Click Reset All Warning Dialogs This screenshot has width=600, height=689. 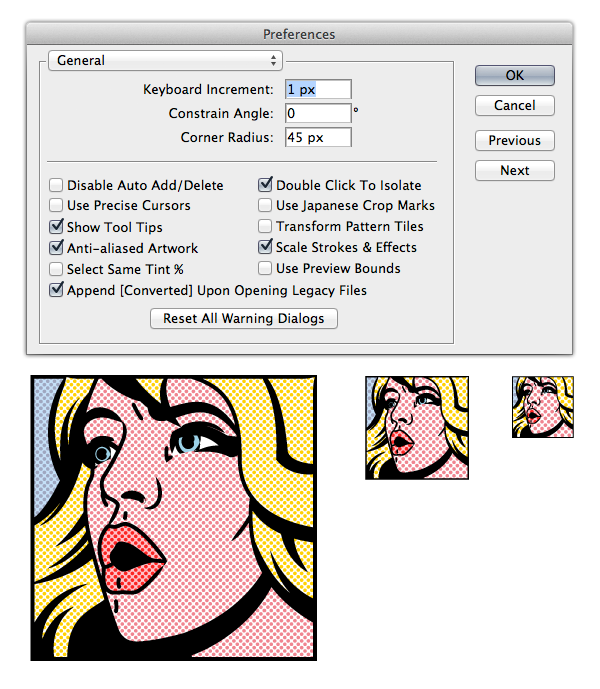(x=244, y=319)
